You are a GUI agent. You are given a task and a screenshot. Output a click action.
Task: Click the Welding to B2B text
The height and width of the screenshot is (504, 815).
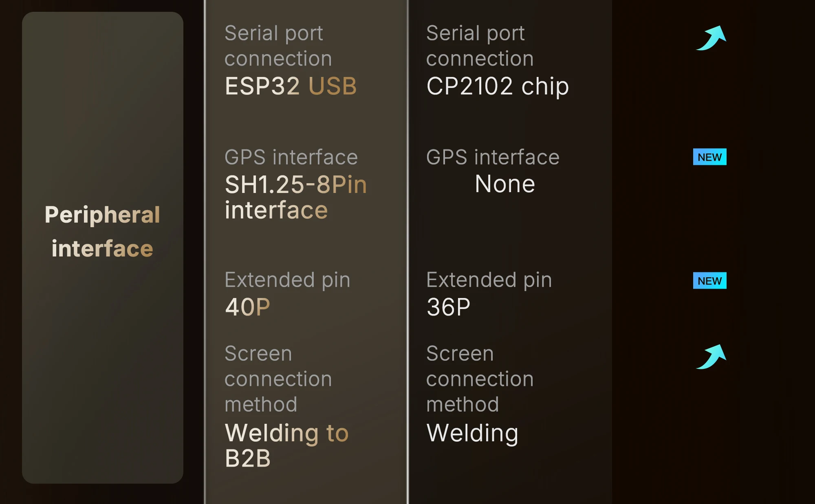(286, 445)
